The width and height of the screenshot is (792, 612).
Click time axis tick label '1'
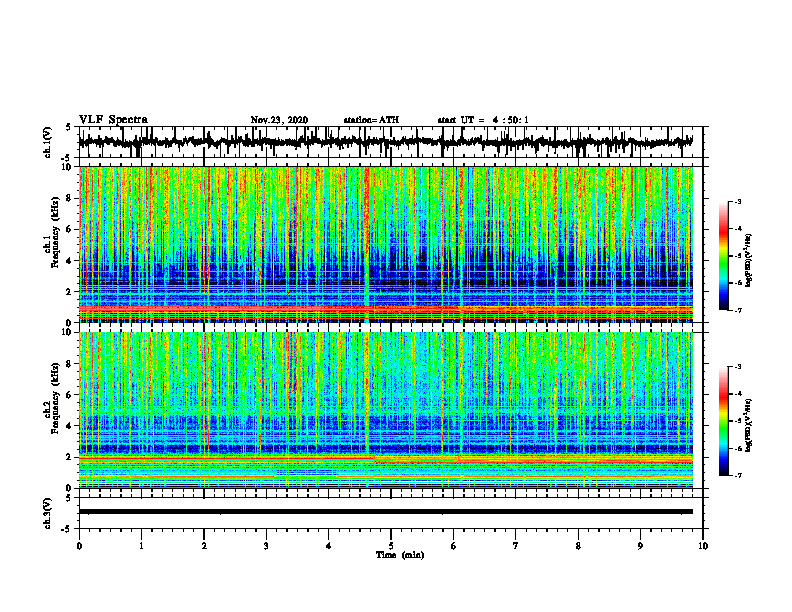click(x=141, y=546)
